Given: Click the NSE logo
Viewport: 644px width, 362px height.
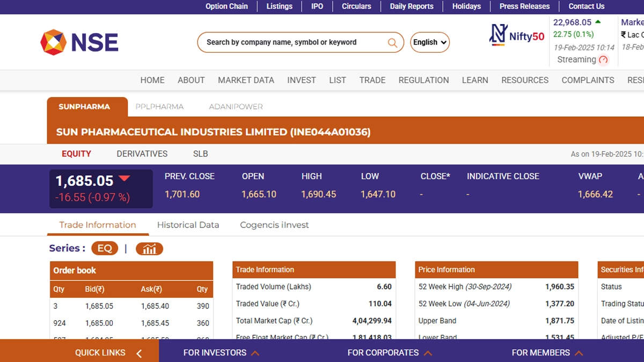Looking at the screenshot, I should tap(79, 42).
